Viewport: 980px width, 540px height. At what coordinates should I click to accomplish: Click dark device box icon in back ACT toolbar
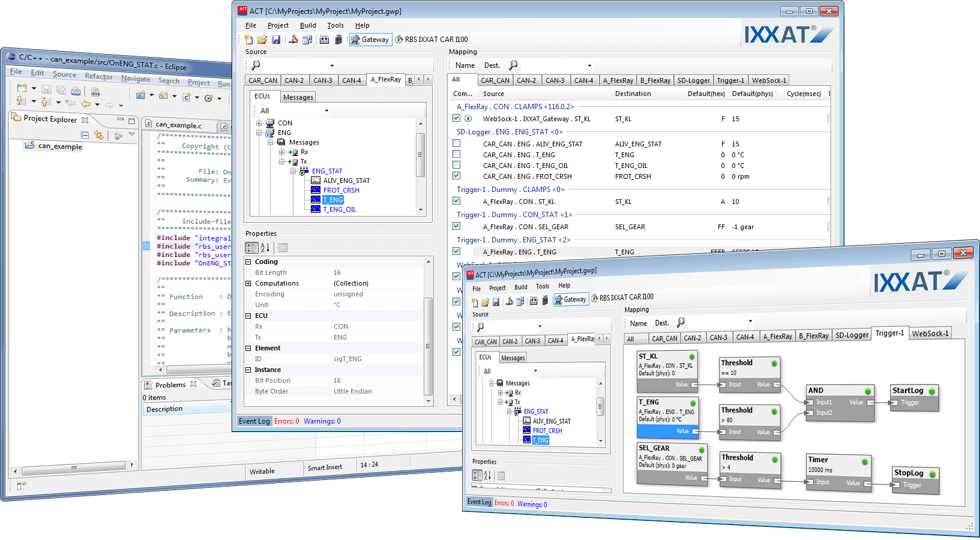[338, 40]
